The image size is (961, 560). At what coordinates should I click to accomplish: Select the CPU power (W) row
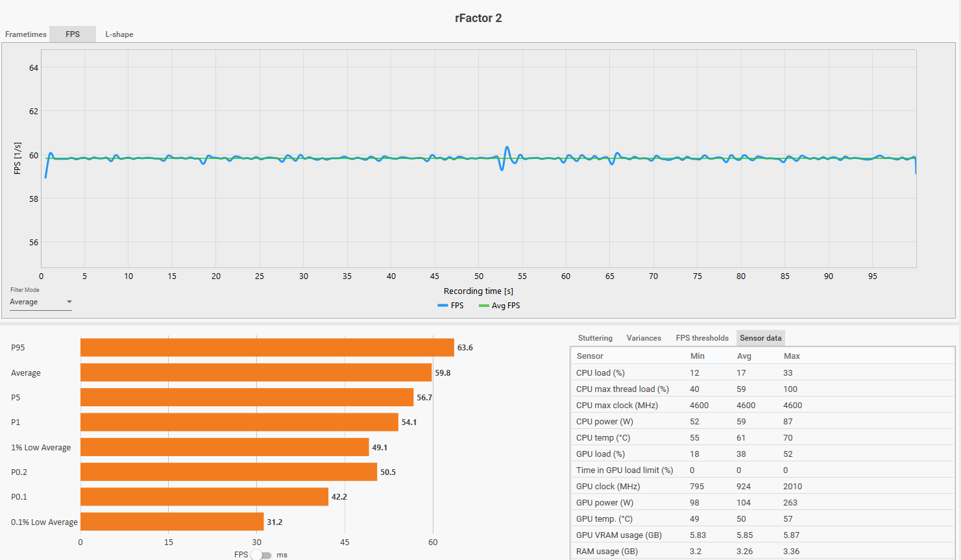pos(762,421)
